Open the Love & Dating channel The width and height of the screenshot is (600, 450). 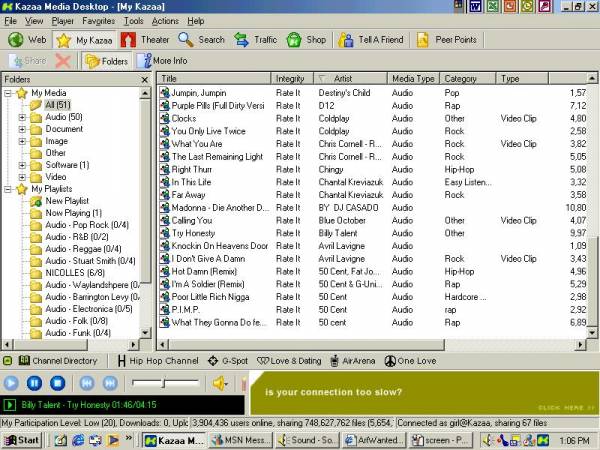point(289,361)
